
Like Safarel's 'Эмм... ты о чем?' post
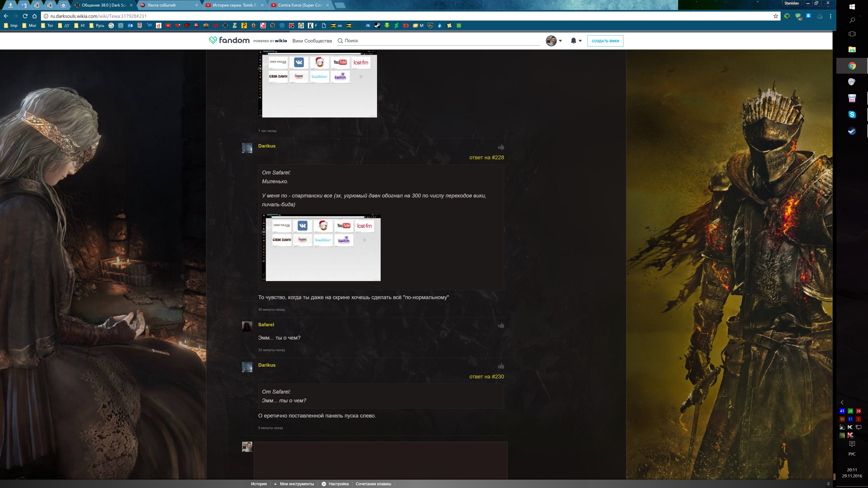point(501,325)
